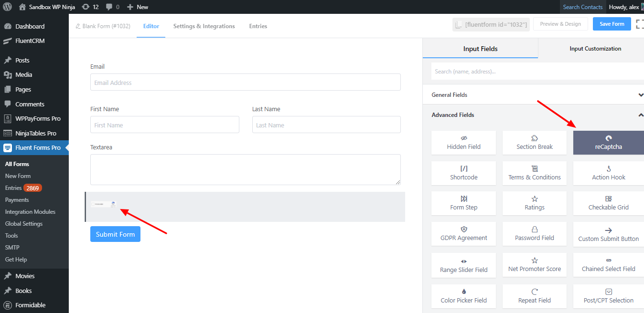This screenshot has width=644, height=313.
Task: Insert the GDPR Agreement field
Action: [x=463, y=234]
